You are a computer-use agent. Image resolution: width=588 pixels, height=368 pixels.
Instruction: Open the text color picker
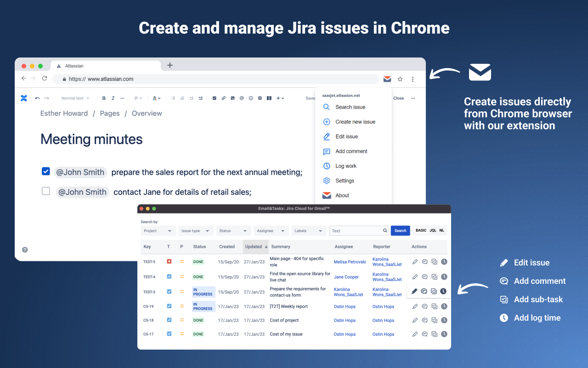click(157, 98)
